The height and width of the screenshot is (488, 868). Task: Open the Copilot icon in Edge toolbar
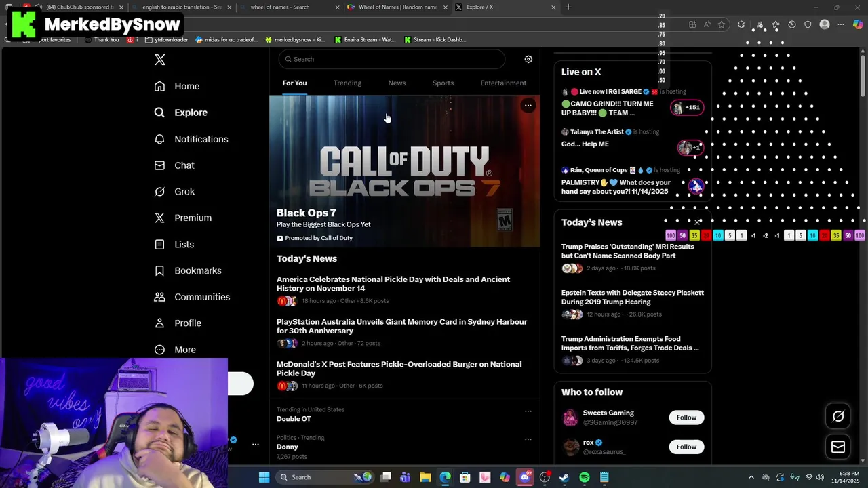click(x=858, y=24)
